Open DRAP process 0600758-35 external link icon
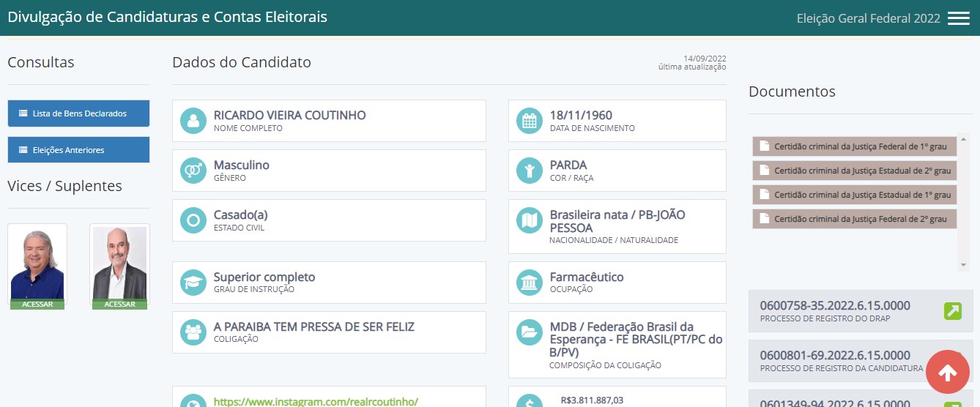Screen dimensions: 980x407 [952, 311]
